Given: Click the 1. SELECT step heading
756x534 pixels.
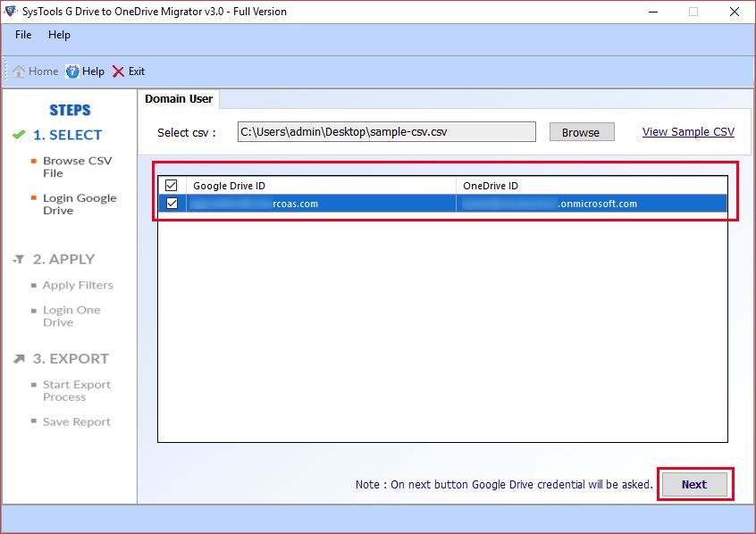Looking at the screenshot, I should 68,135.
